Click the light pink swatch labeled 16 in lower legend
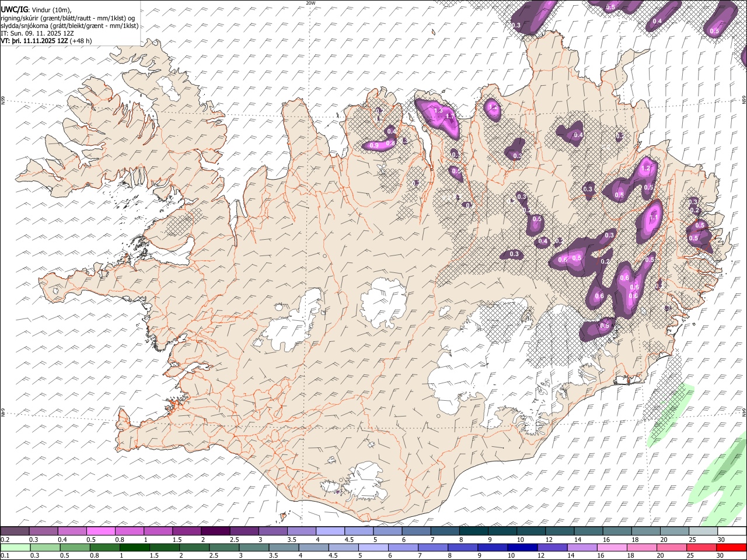747x560 pixels. click(x=612, y=547)
